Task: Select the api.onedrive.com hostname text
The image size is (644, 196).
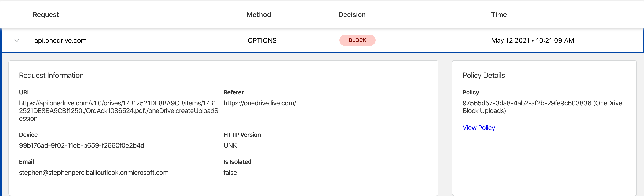Action: click(x=61, y=40)
